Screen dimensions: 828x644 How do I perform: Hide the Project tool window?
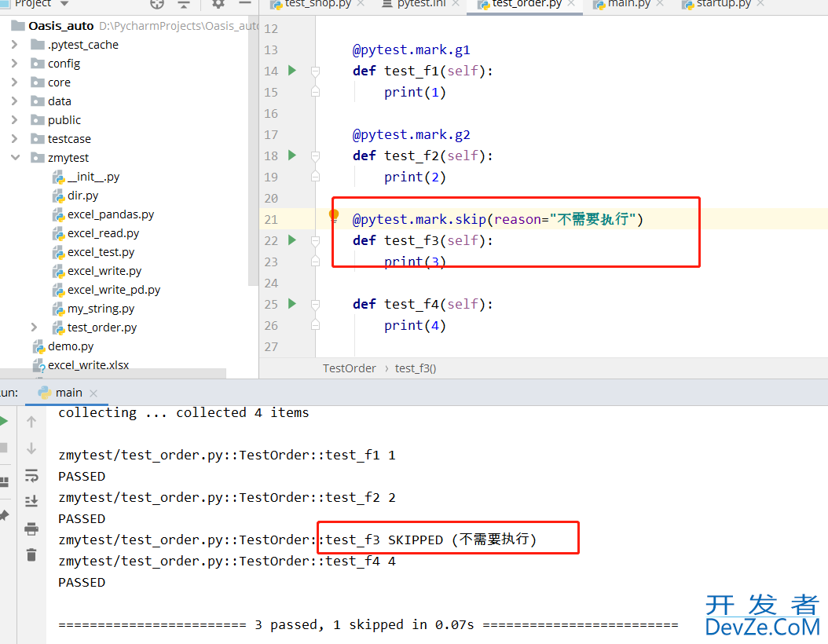(x=244, y=4)
